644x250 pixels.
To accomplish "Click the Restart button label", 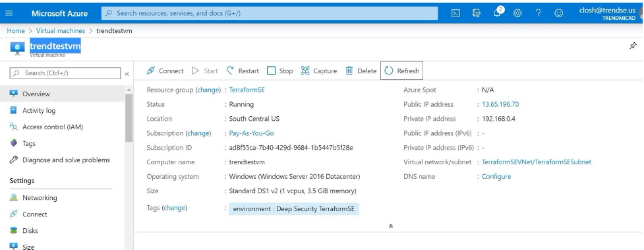I will tap(249, 71).
